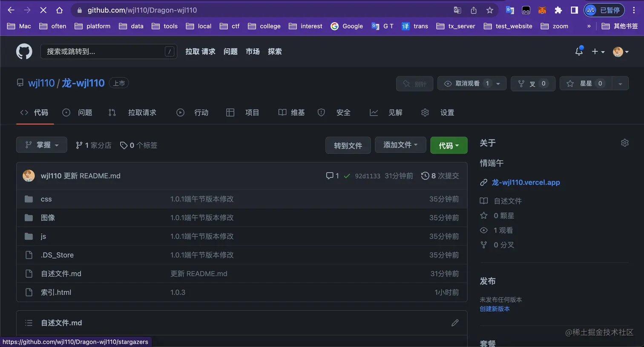Click the wjl110 commit author avatar

(29, 176)
